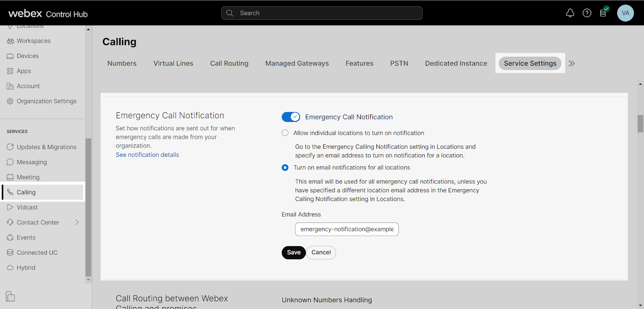Viewport: 644px width, 309px height.
Task: Click the Account building icon
Action: [x=10, y=86]
